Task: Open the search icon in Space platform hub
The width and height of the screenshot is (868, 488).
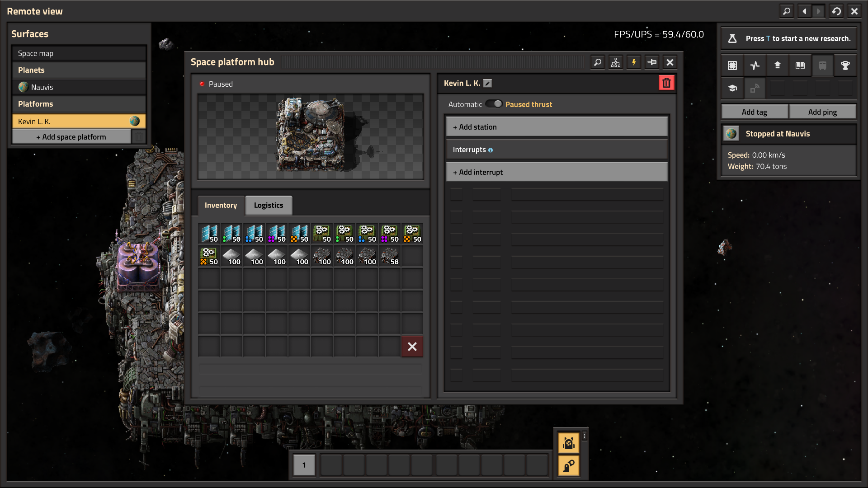Action: click(x=598, y=62)
